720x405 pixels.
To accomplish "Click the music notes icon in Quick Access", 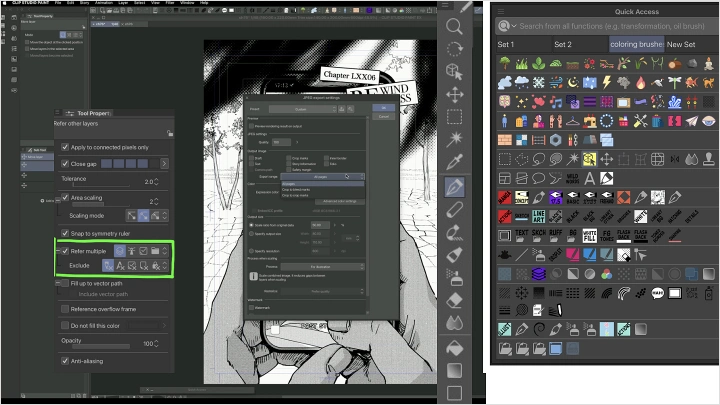I will [556, 101].
